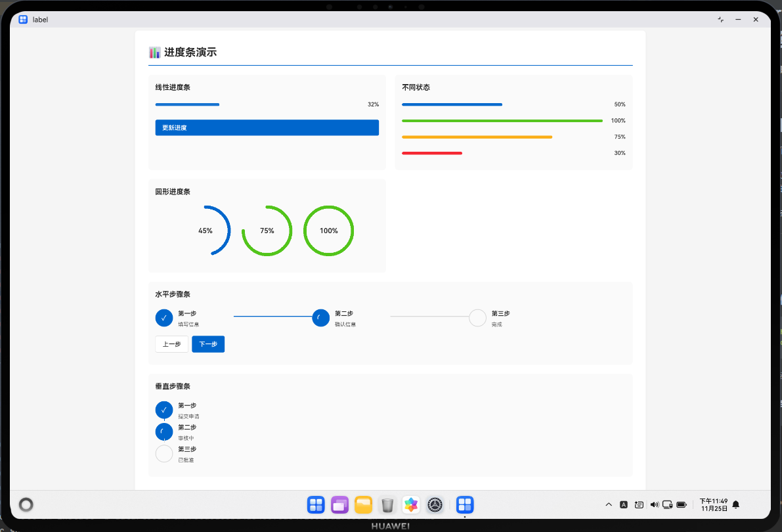
Task: Click the chart icon beside 进度条演示 title
Action: (x=154, y=53)
